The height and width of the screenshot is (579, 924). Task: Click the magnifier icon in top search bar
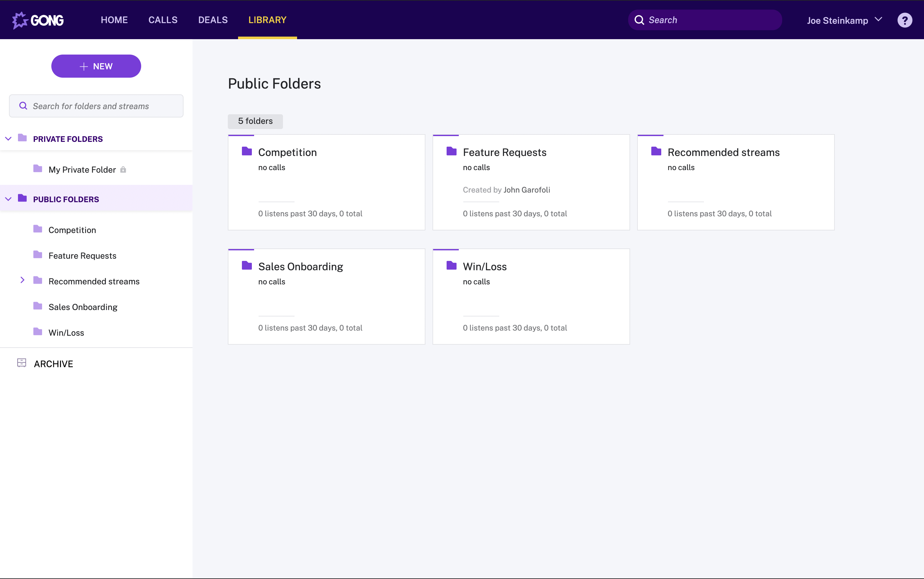639,20
